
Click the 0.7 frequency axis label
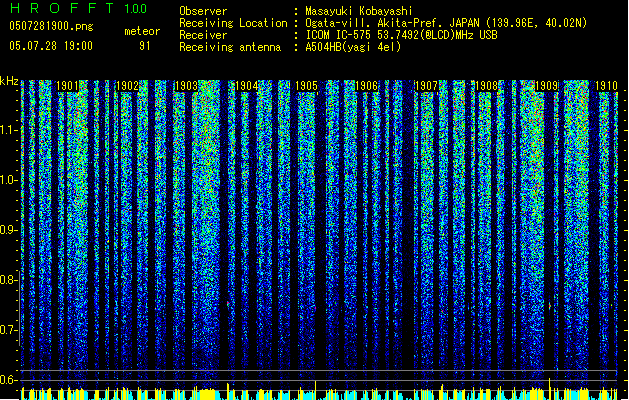tap(8, 330)
